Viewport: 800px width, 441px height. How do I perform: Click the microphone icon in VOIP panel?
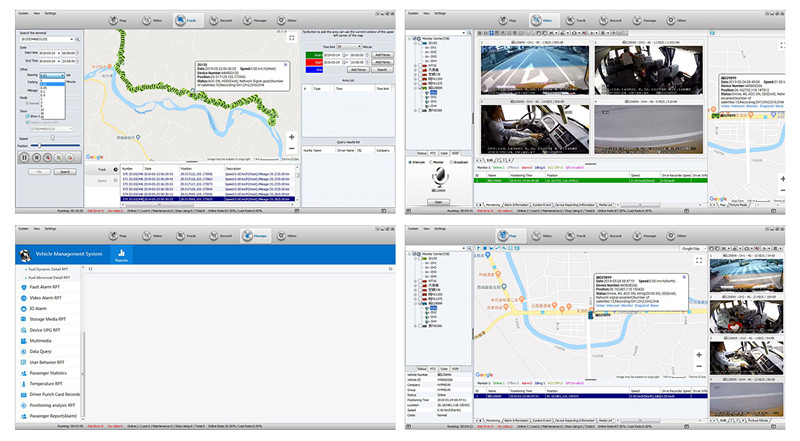click(x=441, y=177)
